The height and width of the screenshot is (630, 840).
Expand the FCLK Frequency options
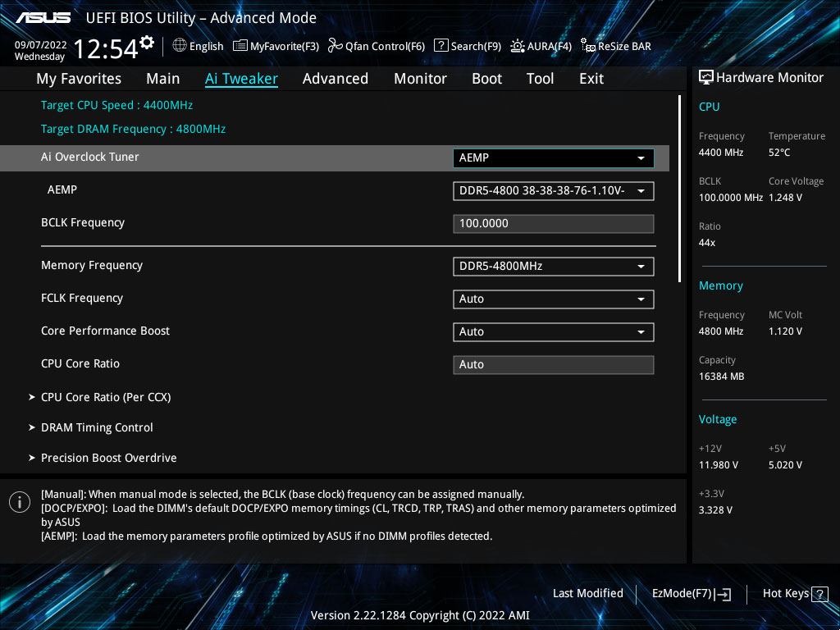[x=553, y=299]
